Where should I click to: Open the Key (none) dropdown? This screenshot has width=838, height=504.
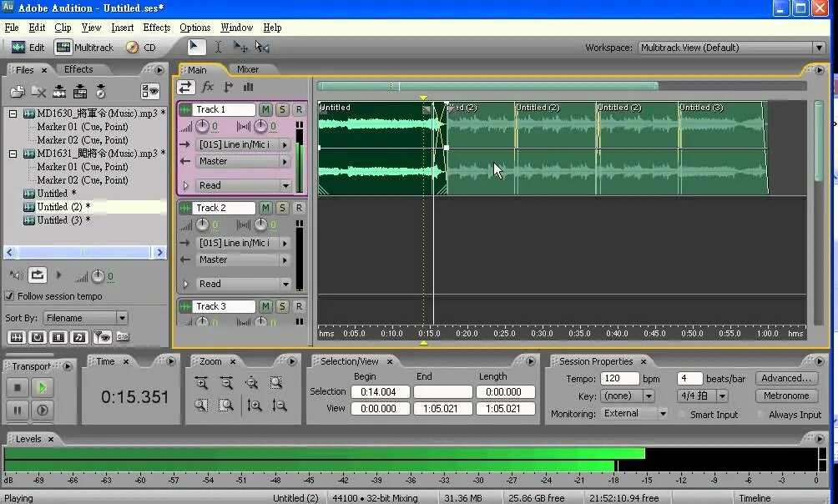(x=628, y=396)
